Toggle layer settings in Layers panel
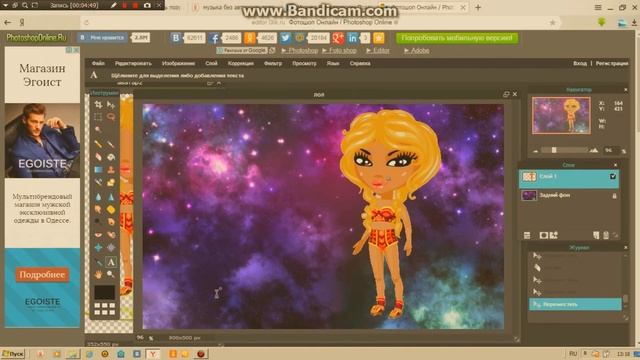640x360 pixels. pos(527,236)
